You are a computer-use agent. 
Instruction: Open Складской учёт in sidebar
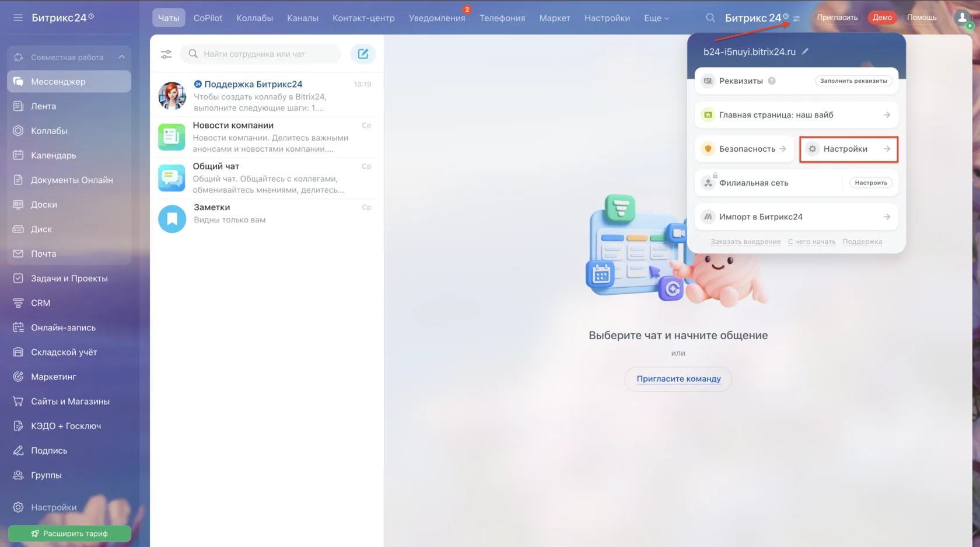69,353
